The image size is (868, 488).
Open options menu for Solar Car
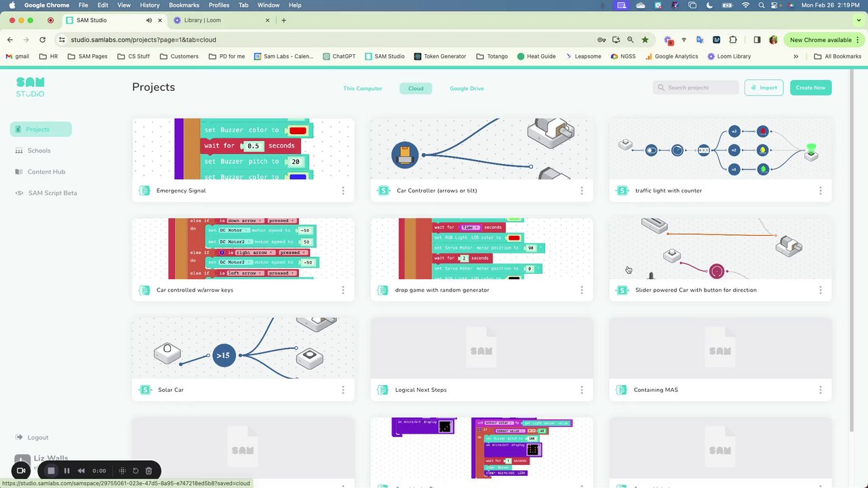pyautogui.click(x=342, y=390)
